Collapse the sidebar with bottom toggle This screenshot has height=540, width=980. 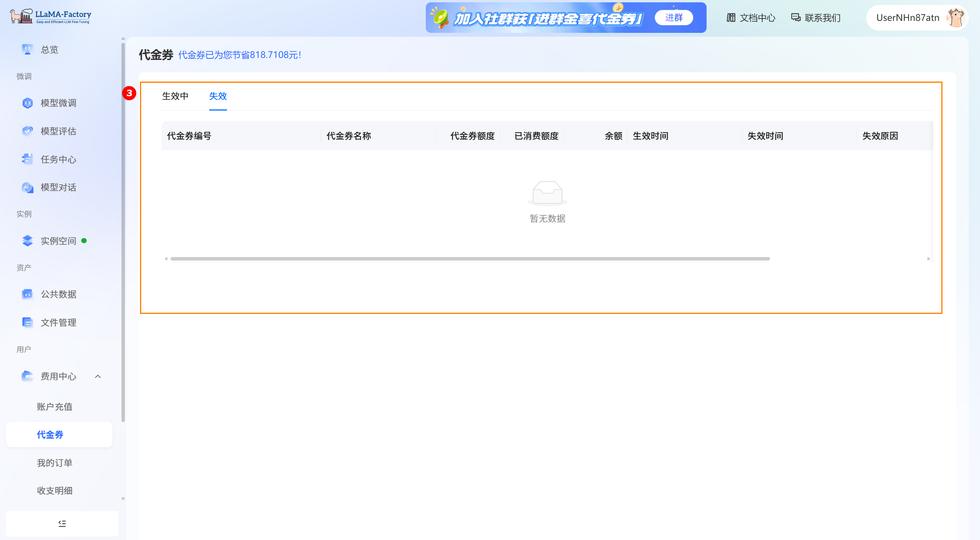(x=62, y=523)
